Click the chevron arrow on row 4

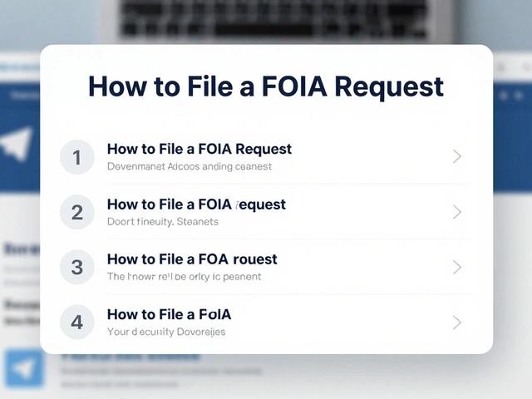click(456, 322)
